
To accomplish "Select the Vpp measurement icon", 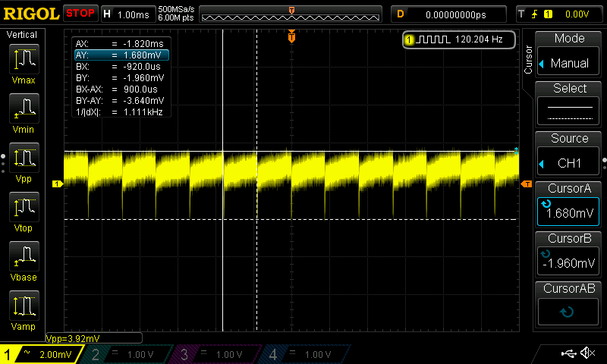I will pyautogui.click(x=24, y=158).
